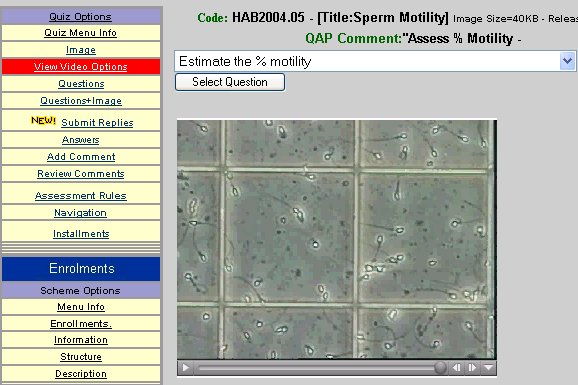Screen dimensions: 578x385
Task: Open Quiz Menu Info link
Action: pyautogui.click(x=80, y=33)
